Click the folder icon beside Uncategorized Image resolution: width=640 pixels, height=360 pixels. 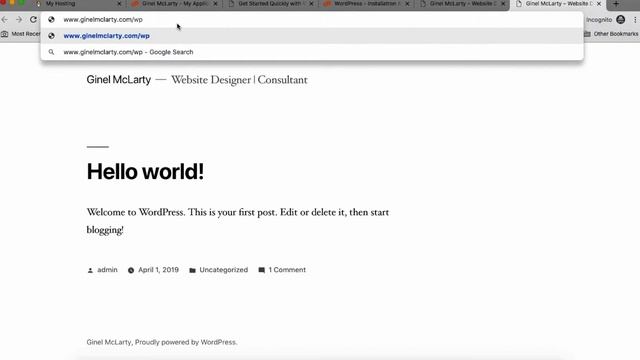192,270
